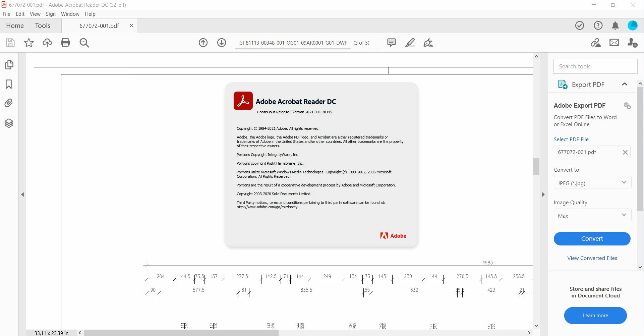Screen dimensions: 644x336
Task: Click the page name field showing 81113_00348
Action: tap(293, 43)
